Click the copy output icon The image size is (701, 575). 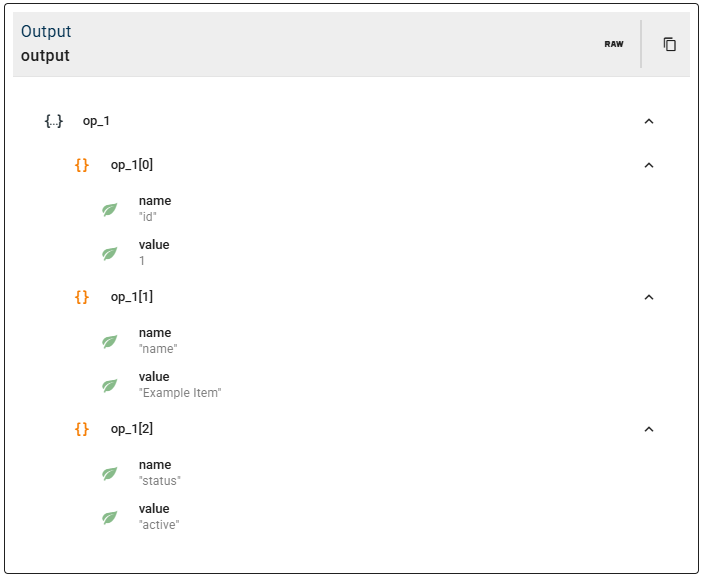tap(670, 44)
